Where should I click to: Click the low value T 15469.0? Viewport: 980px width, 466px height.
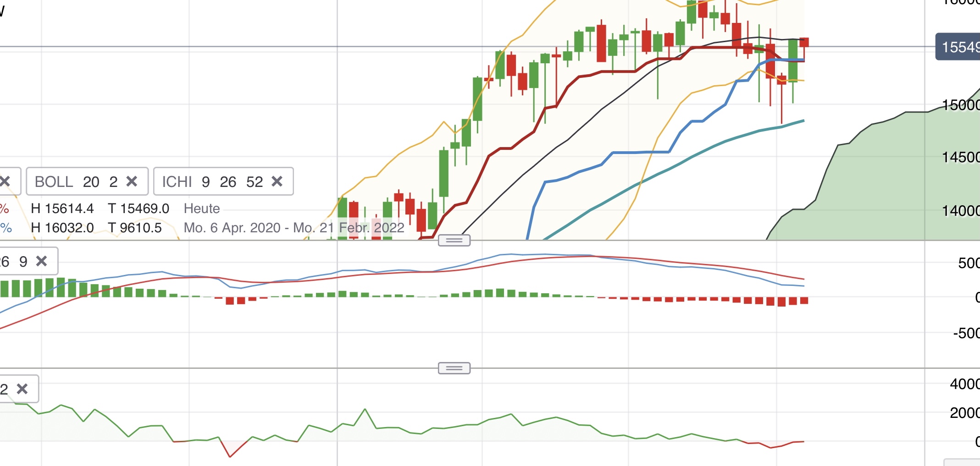click(x=138, y=208)
